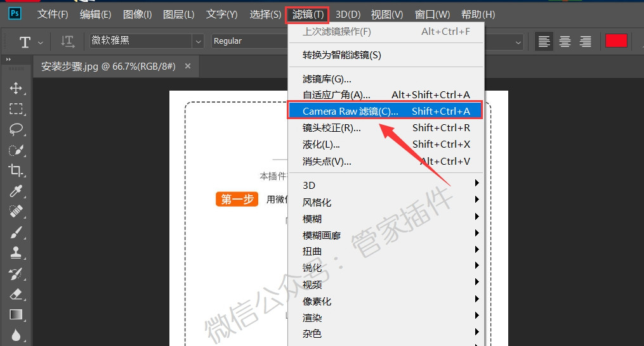Open the 编辑(E) menu
Image resolution: width=644 pixels, height=346 pixels.
point(95,15)
